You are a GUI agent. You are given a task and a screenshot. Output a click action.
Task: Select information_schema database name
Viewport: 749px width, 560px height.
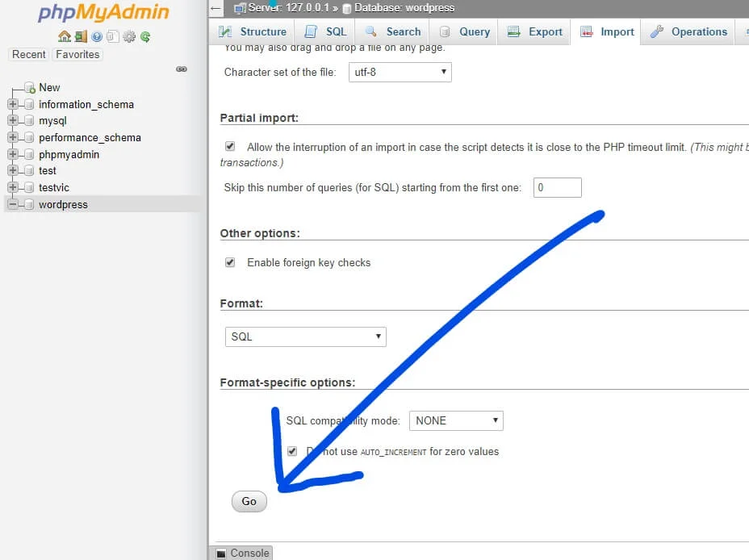tap(86, 105)
